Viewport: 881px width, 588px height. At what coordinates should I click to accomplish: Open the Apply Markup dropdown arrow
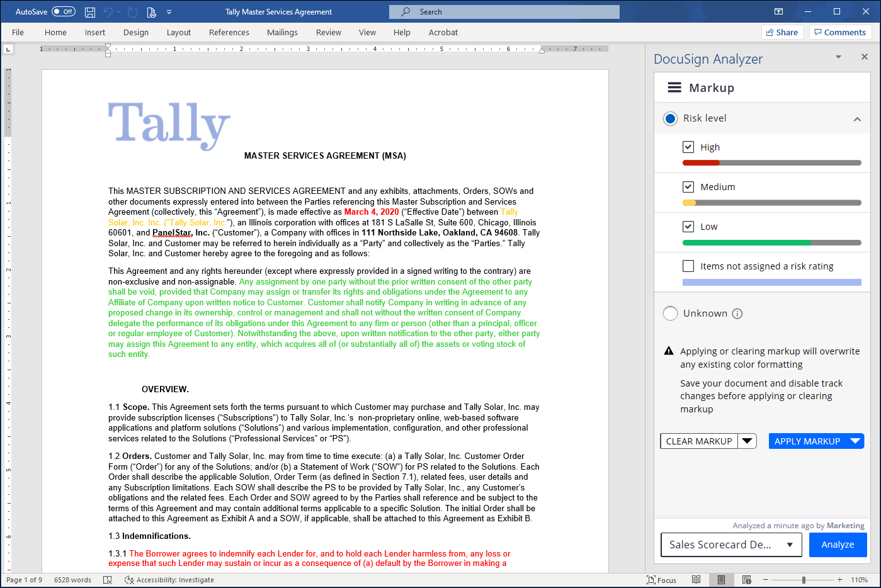point(855,441)
